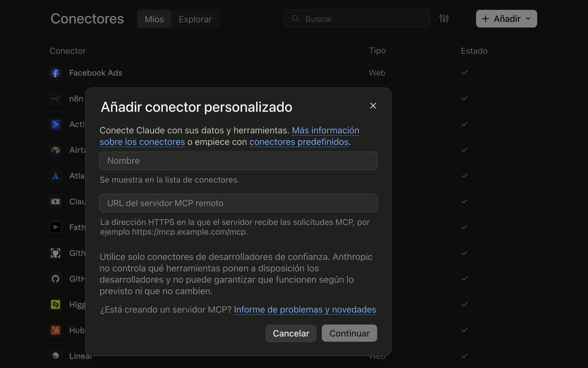The image size is (588, 368).
Task: Select the Facebook Ads connector name
Action: click(96, 73)
